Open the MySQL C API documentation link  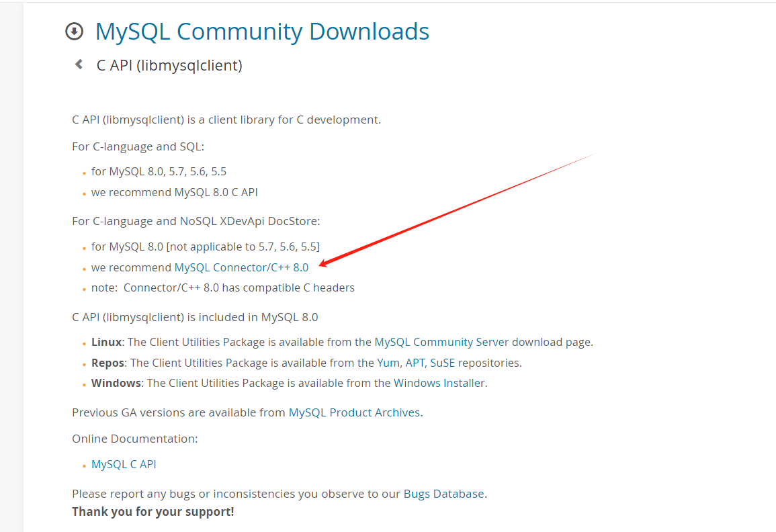pyautogui.click(x=124, y=464)
